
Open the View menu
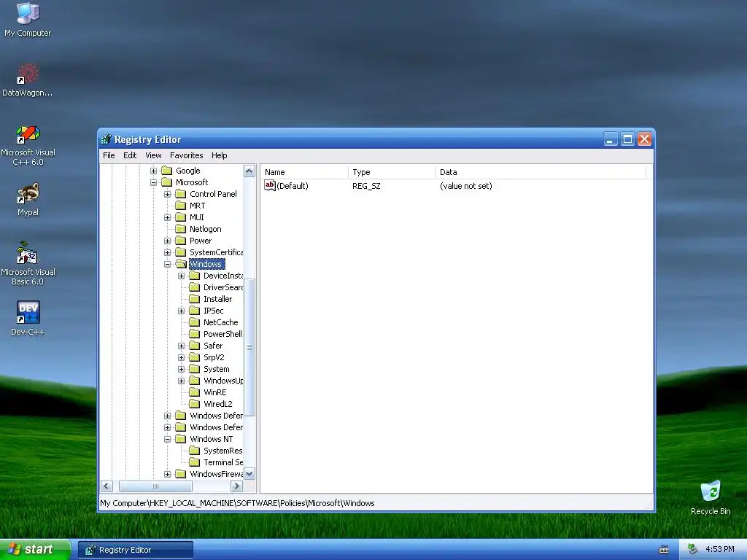point(153,155)
